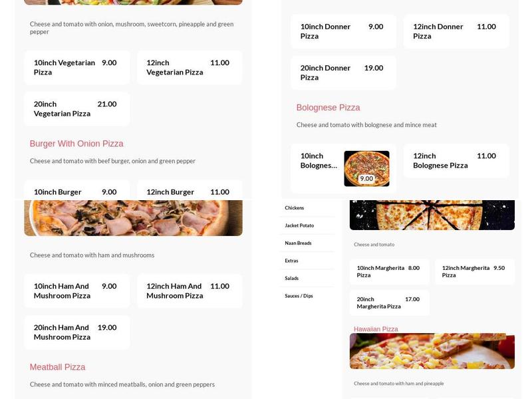Select the 10inch Donner Pizza
Screen dimensions: 532x399
click(x=342, y=31)
